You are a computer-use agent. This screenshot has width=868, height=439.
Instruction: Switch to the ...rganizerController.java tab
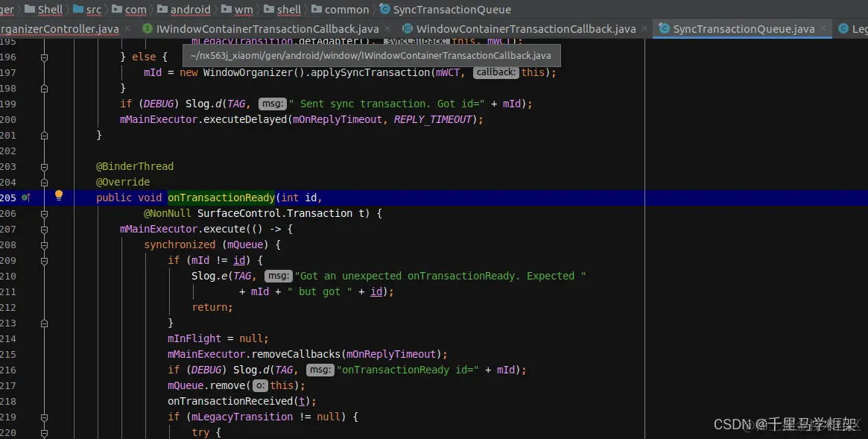(x=59, y=29)
